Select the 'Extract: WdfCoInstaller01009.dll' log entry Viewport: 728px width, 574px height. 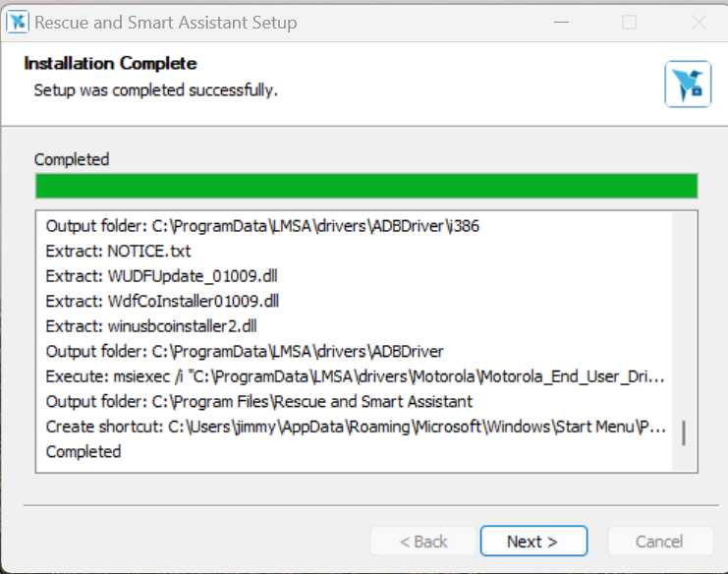[162, 301]
